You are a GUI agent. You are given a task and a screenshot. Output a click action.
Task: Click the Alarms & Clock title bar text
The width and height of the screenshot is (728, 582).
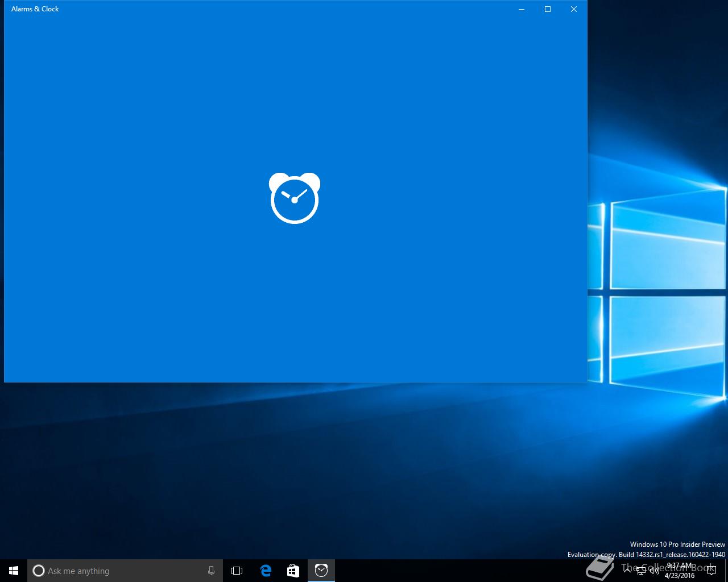pos(35,9)
